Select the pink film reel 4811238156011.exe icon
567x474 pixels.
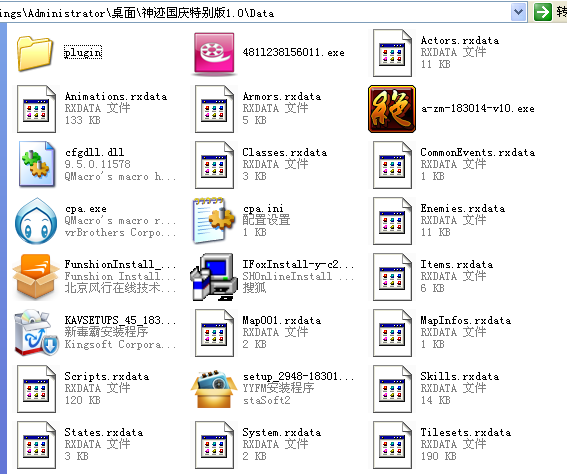(x=214, y=54)
